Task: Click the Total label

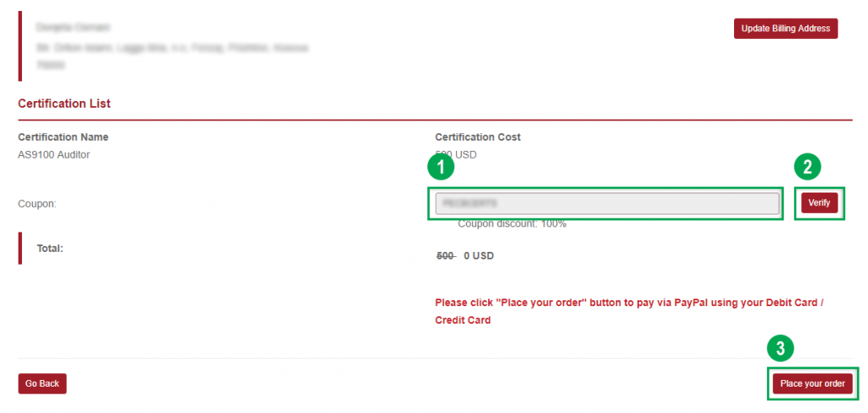Action: 50,249
